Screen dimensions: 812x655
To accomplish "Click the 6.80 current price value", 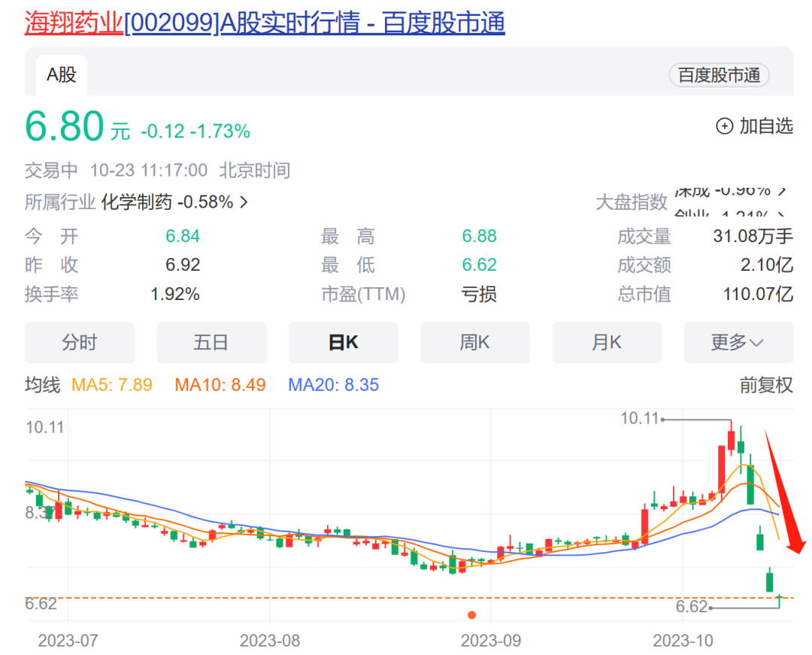I will [x=65, y=126].
